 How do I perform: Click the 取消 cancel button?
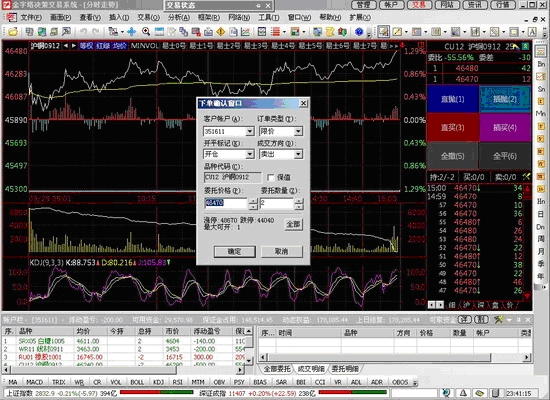click(282, 252)
